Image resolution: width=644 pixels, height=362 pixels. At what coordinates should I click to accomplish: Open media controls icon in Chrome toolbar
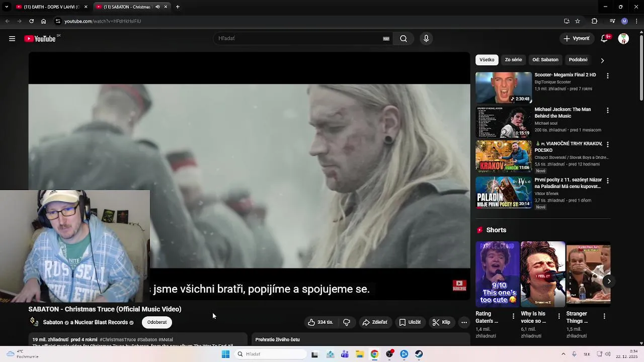pyautogui.click(x=612, y=21)
